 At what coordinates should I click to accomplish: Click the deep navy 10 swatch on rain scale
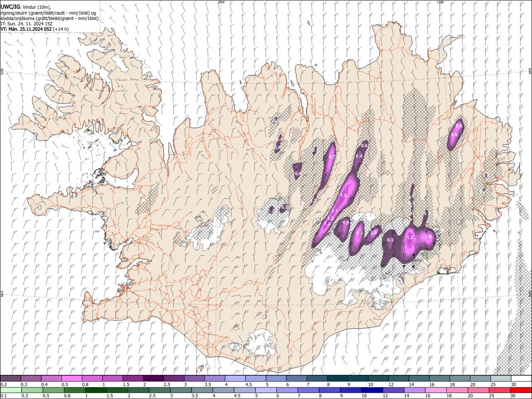click(372, 390)
